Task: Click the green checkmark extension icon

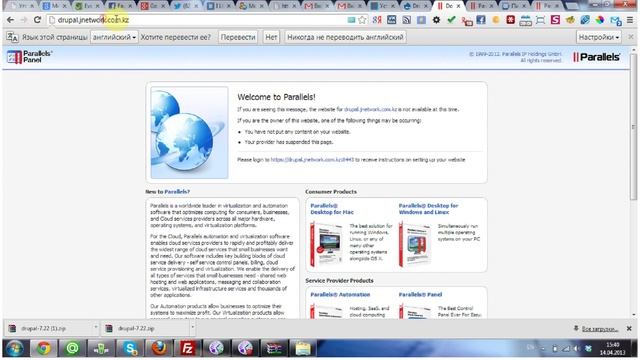Action: pyautogui.click(x=451, y=20)
